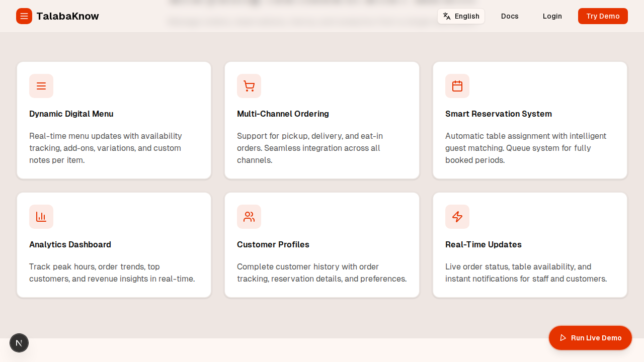This screenshot has width=644, height=362.
Task: Open the English language selector
Action: [461, 16]
